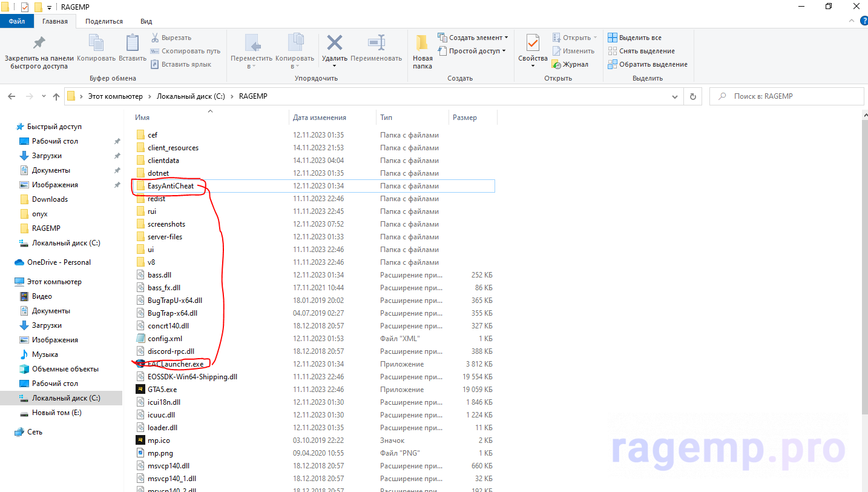Open Сеть in sidebar

click(35, 432)
